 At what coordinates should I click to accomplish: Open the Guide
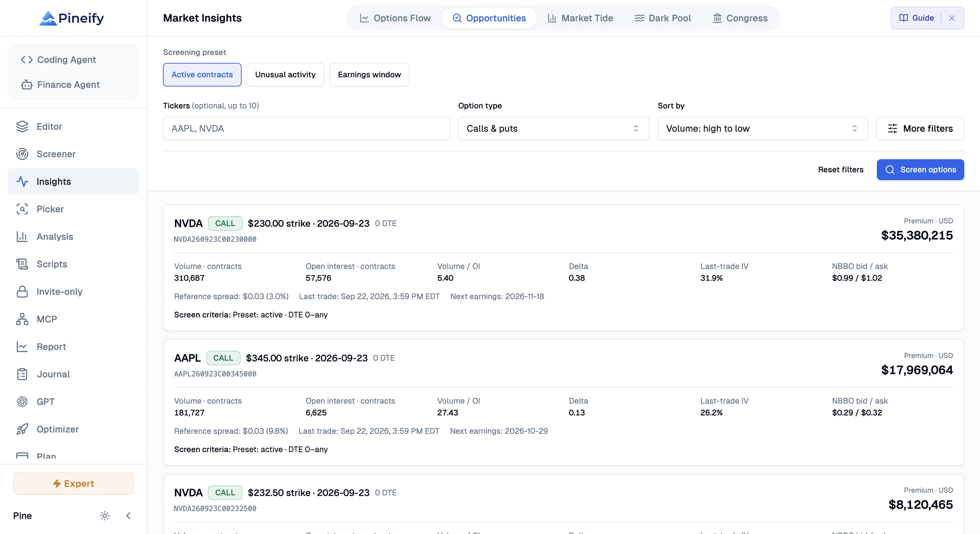(917, 18)
